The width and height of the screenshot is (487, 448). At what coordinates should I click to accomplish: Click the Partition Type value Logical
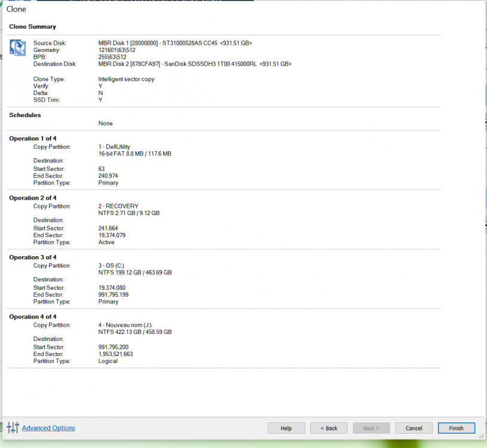[108, 361]
